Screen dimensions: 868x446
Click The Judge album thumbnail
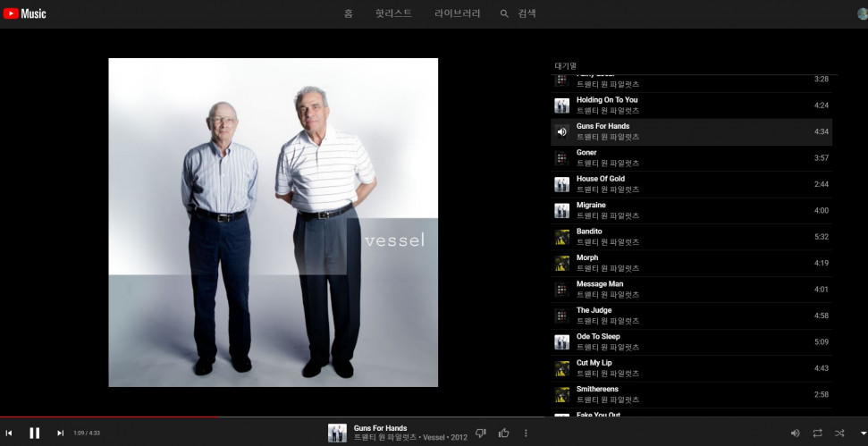point(562,316)
